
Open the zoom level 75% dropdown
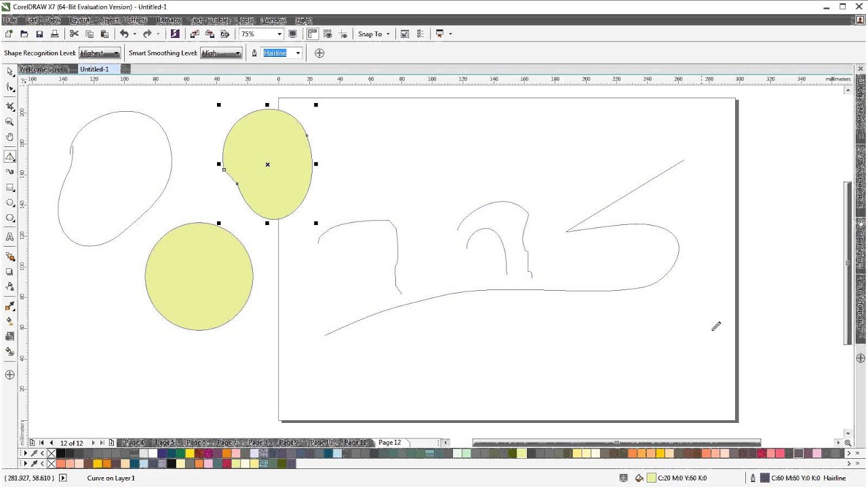pyautogui.click(x=279, y=34)
